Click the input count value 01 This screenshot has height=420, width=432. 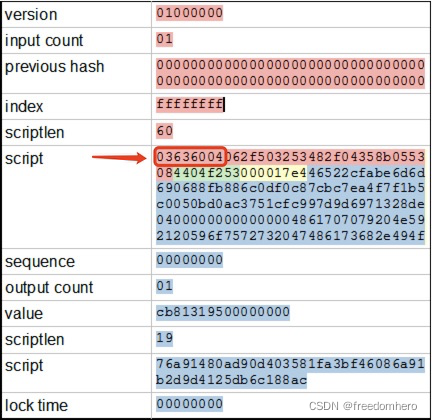[x=164, y=39]
